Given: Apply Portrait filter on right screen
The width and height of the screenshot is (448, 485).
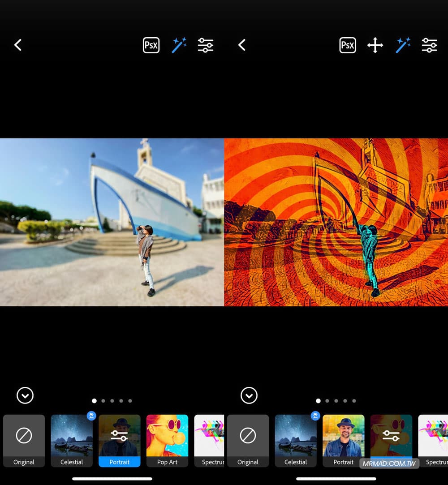Looking at the screenshot, I should [x=344, y=441].
